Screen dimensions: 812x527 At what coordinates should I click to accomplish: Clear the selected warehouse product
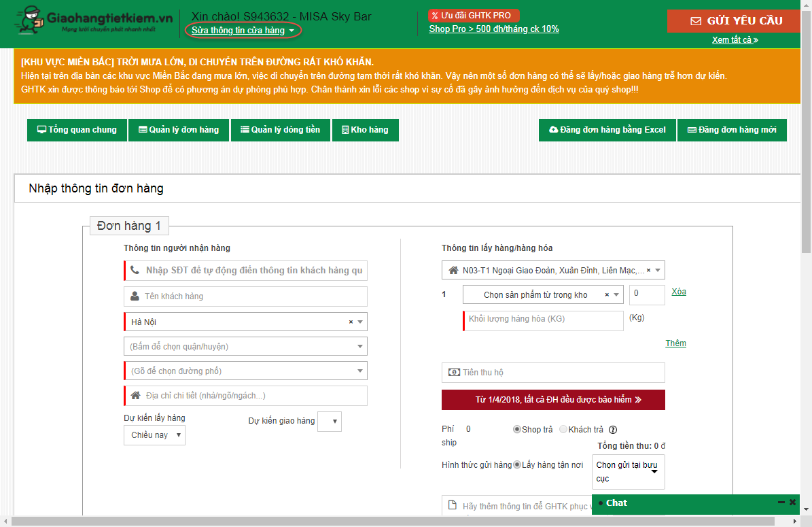coord(607,295)
